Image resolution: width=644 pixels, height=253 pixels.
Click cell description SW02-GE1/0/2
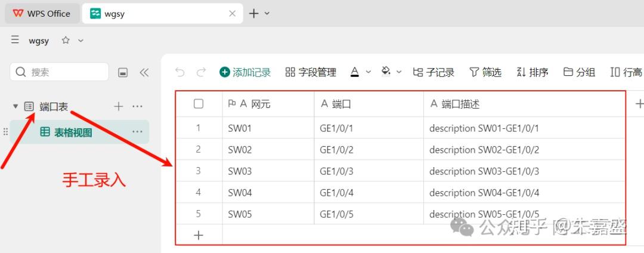[x=525, y=150]
